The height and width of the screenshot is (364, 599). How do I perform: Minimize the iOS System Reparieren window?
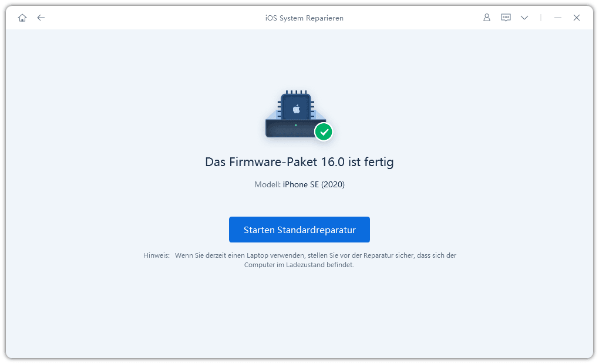point(558,18)
